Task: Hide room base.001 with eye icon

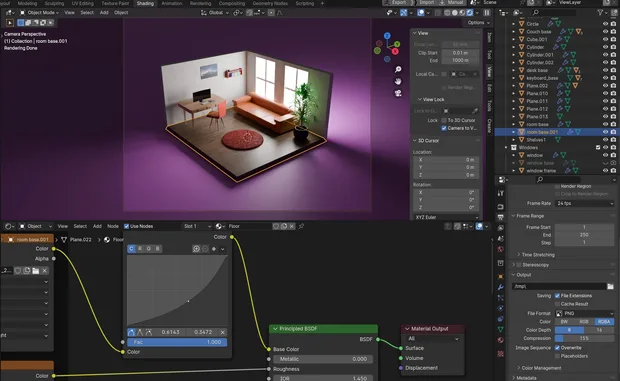Action: click(x=605, y=132)
